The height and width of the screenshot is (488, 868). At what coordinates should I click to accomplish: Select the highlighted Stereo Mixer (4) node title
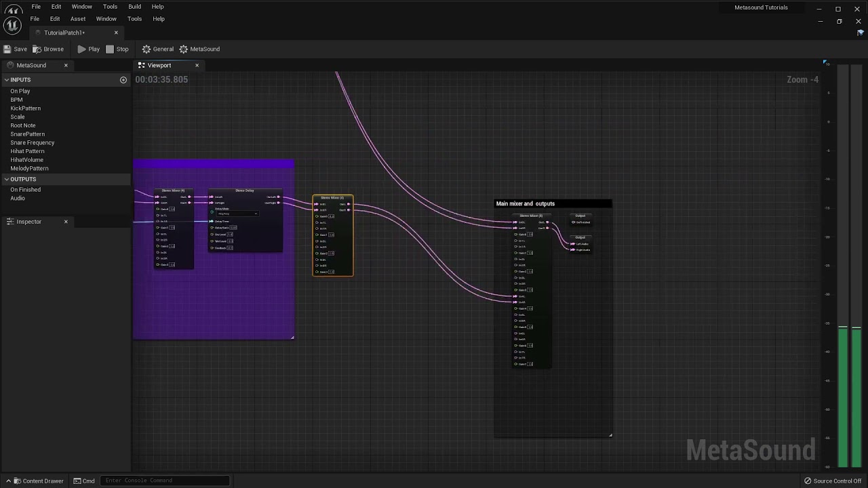(332, 198)
